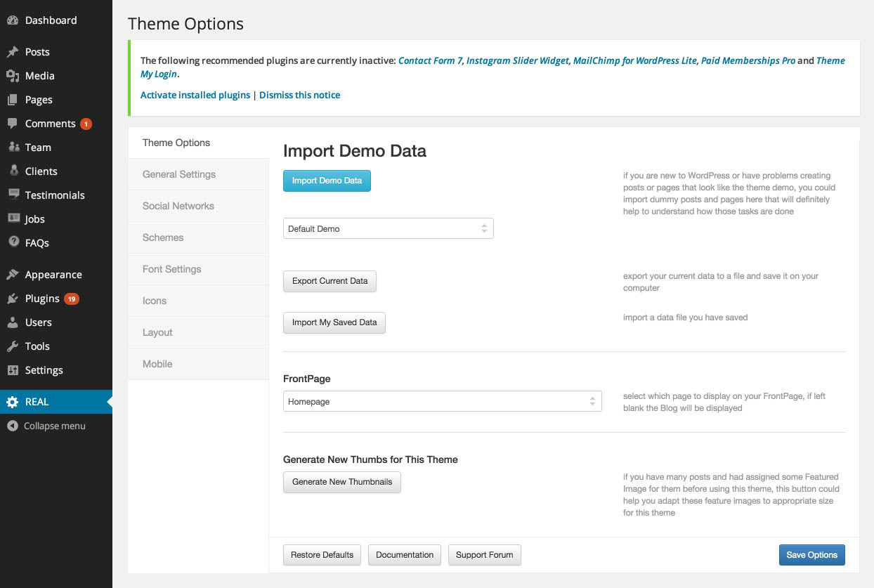
Task: Expand the FrontPage Homepage dropdown
Action: click(x=442, y=402)
